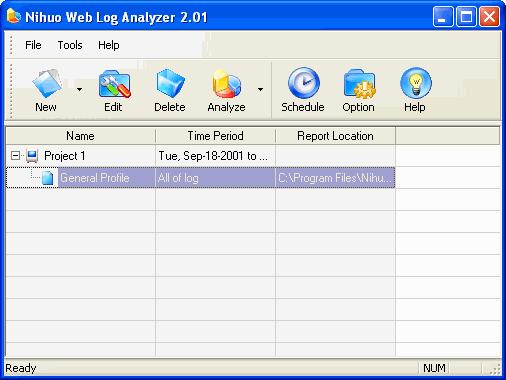Screen dimensions: 506x380
Task: Open the New button dropdown arrow
Action: coord(79,89)
